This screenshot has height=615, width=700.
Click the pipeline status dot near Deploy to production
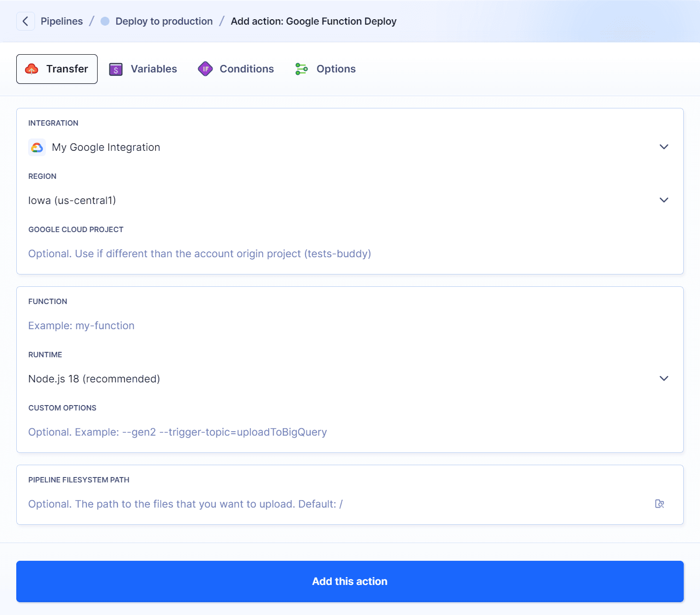(x=104, y=21)
